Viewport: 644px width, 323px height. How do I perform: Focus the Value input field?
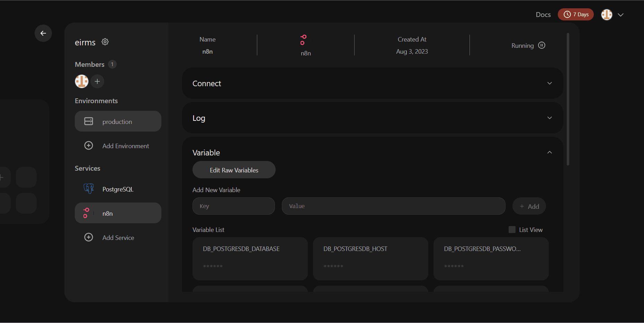click(x=394, y=206)
